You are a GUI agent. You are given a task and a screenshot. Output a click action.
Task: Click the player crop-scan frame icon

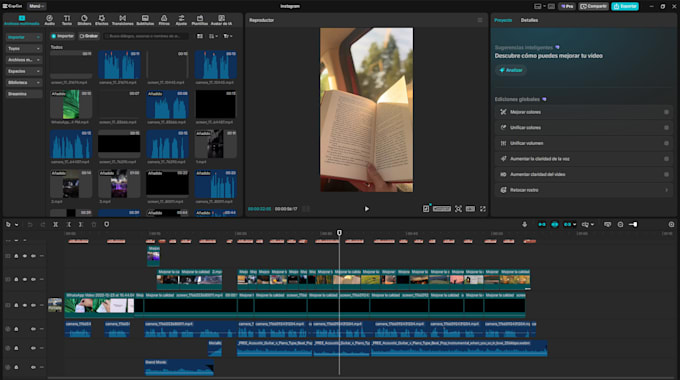click(458, 209)
